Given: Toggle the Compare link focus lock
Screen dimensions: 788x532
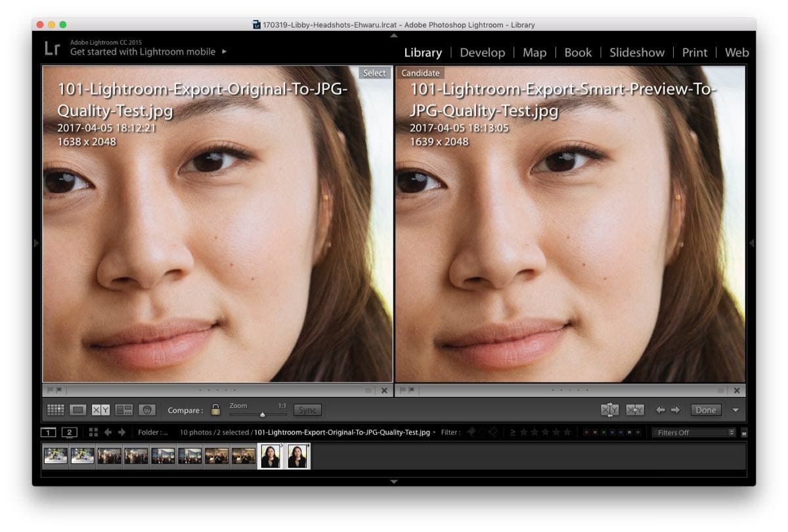Looking at the screenshot, I should click(x=215, y=410).
